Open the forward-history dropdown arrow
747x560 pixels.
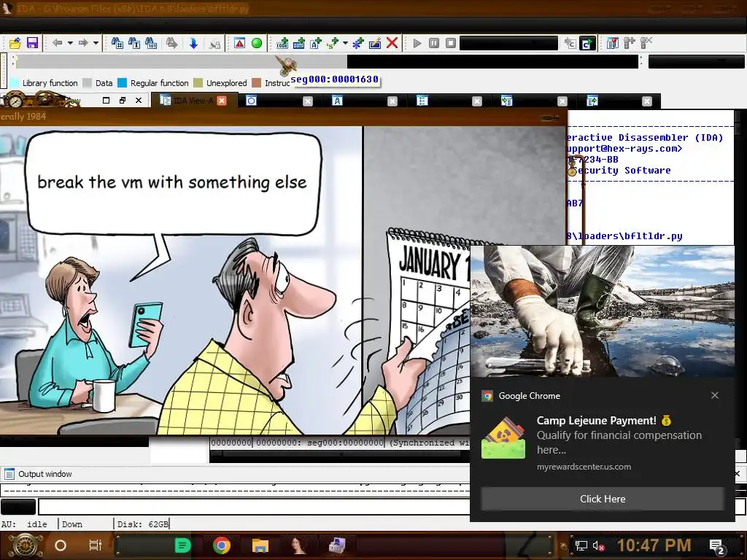(96, 43)
